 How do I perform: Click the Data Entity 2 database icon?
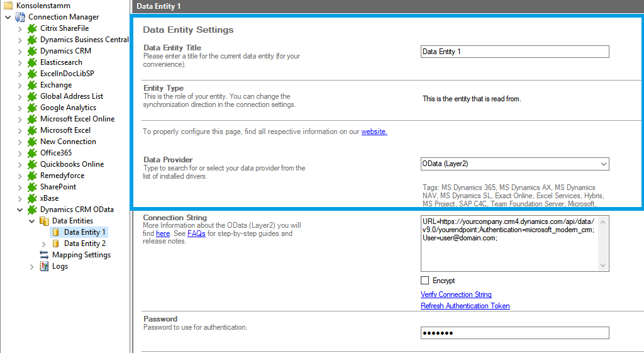tap(56, 244)
